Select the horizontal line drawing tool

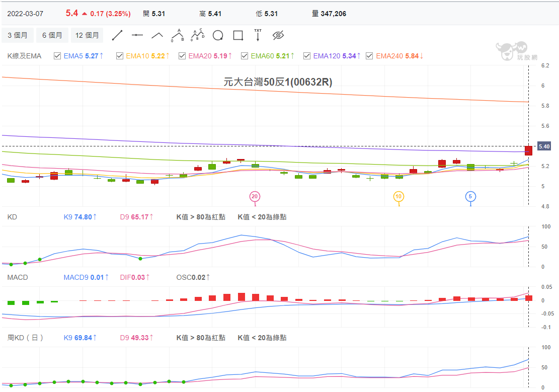coord(137,35)
